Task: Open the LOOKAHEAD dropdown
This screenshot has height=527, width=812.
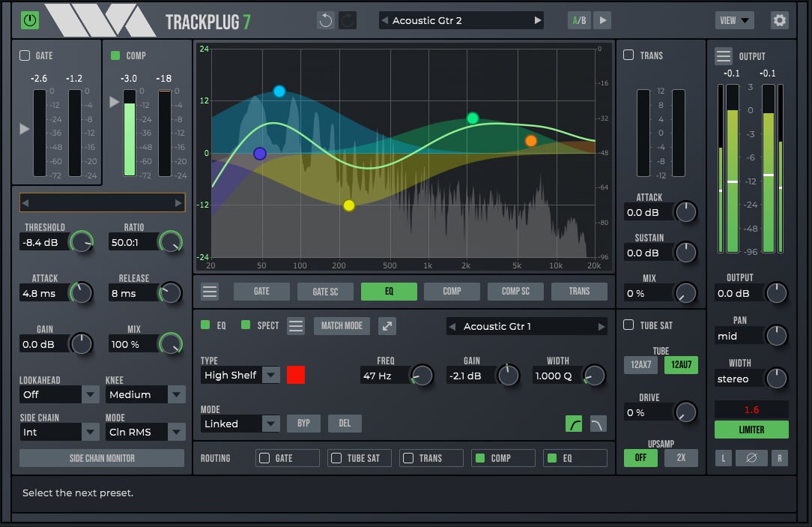Action: tap(59, 394)
